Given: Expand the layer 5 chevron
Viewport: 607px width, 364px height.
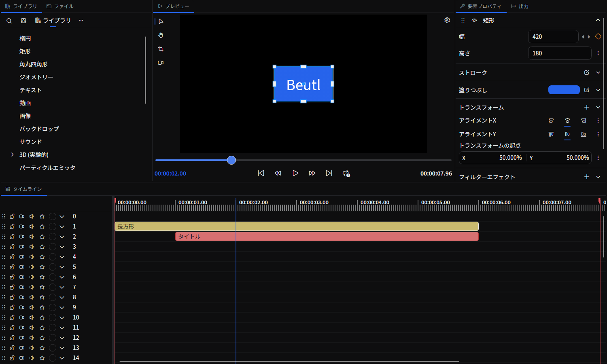Looking at the screenshot, I should [62, 267].
